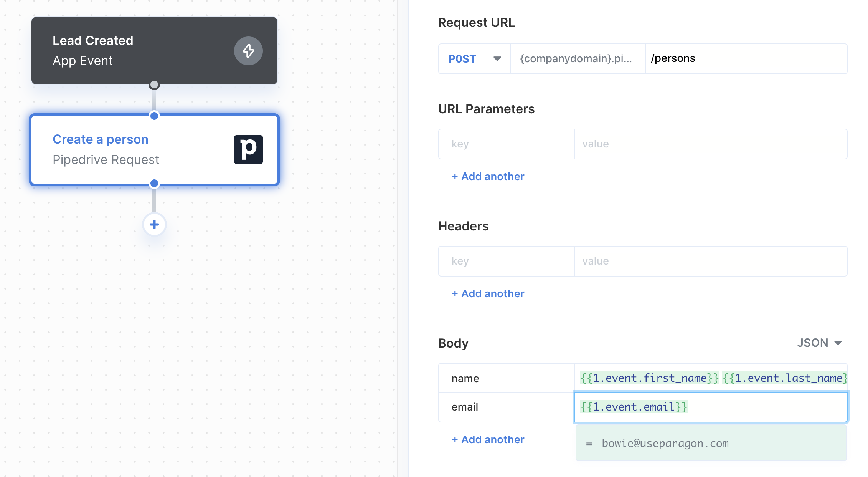The width and height of the screenshot is (868, 477).
Task: Add a new step with plus button
Action: pyautogui.click(x=154, y=225)
